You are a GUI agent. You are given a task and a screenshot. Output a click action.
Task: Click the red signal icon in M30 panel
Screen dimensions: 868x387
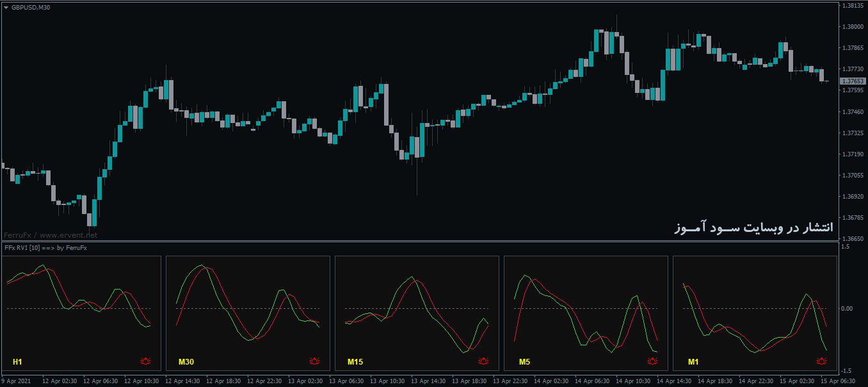pos(314,361)
